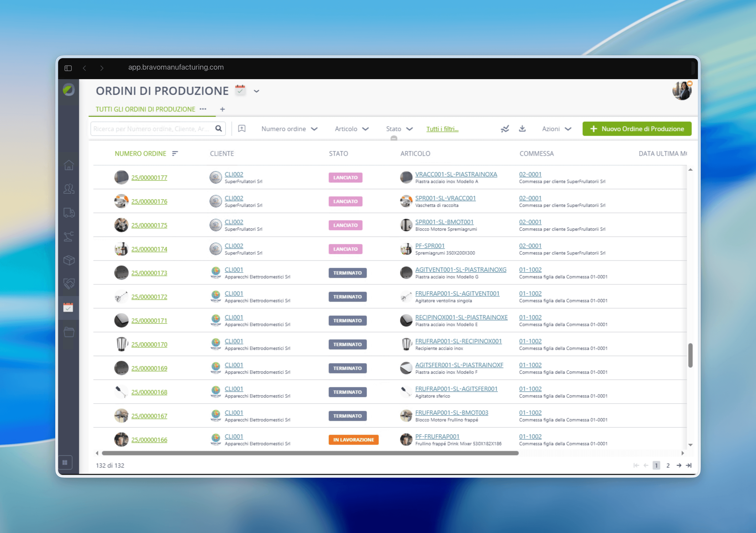Sort by the Stato column header

tap(338, 154)
